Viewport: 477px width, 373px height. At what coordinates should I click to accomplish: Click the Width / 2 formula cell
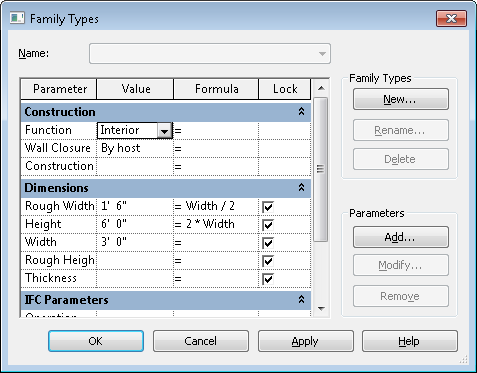216,206
